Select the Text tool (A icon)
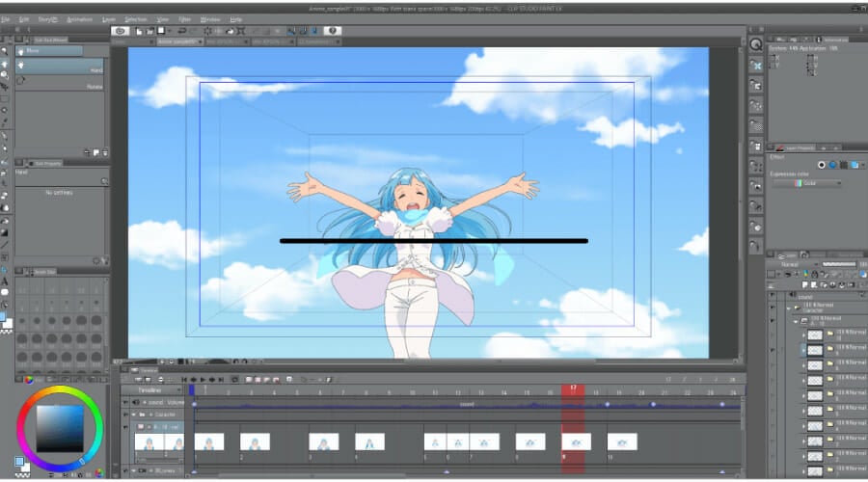868x482 pixels. 5,281
